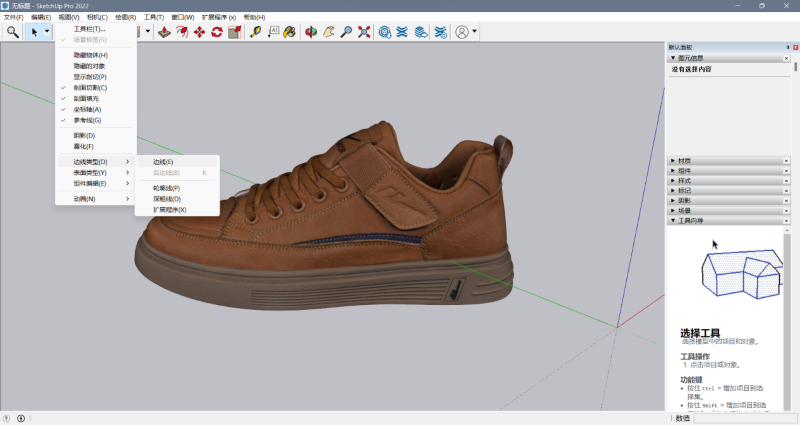This screenshot has height=425, width=800.
Task: Click the Search magnifier toolbar icon
Action: pos(13,32)
